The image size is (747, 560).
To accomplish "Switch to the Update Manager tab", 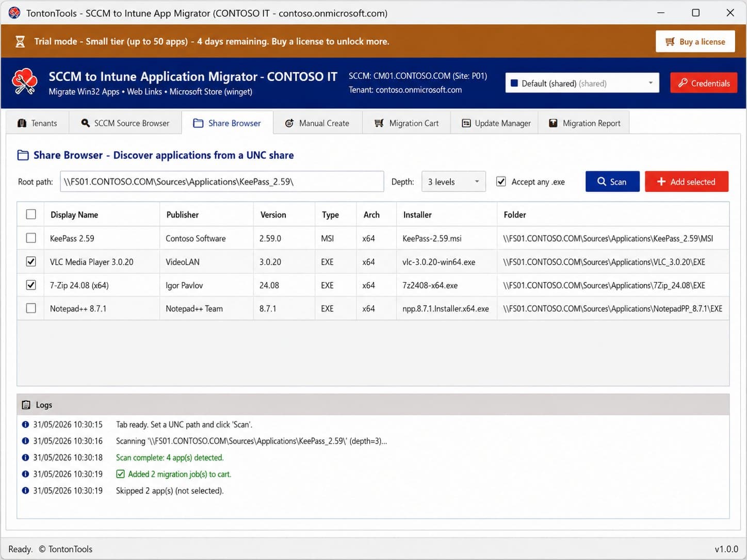I will tap(494, 123).
